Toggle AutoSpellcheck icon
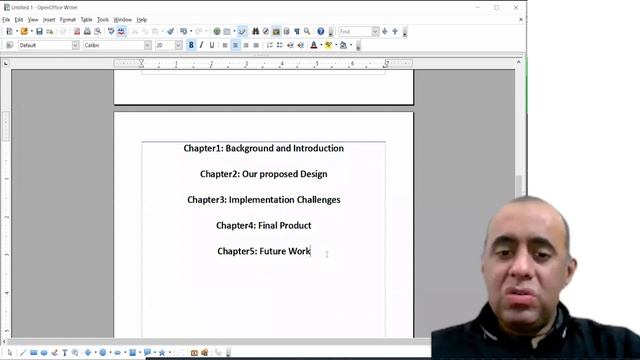640x360 pixels. tap(121, 31)
